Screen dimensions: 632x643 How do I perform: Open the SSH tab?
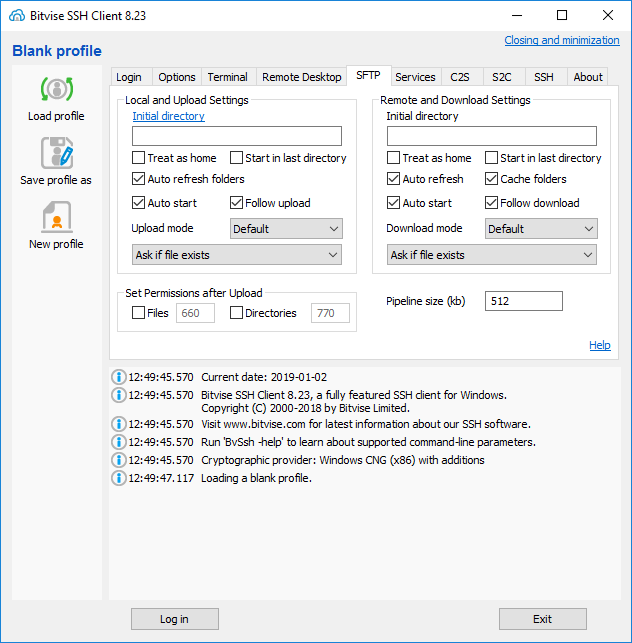(x=544, y=77)
